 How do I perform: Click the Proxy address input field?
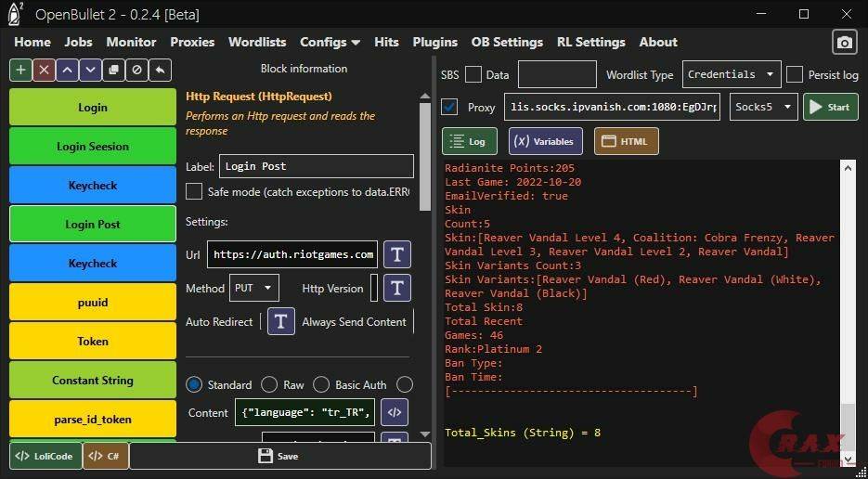coord(613,108)
